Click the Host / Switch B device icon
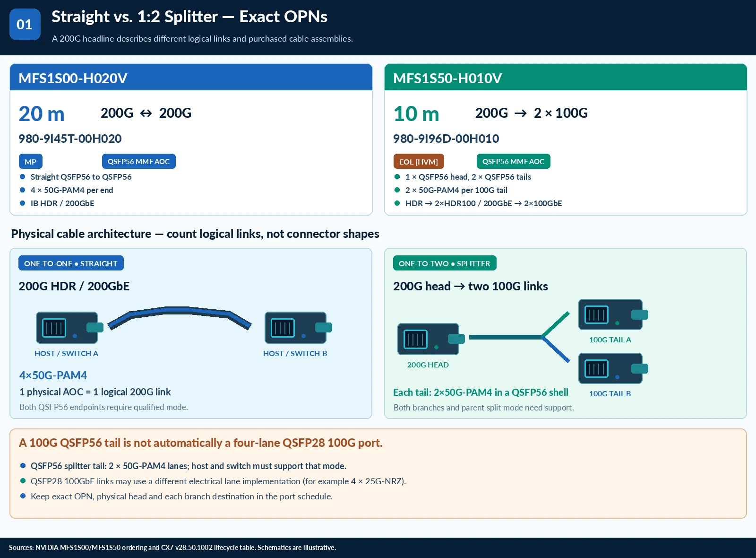 click(x=298, y=327)
